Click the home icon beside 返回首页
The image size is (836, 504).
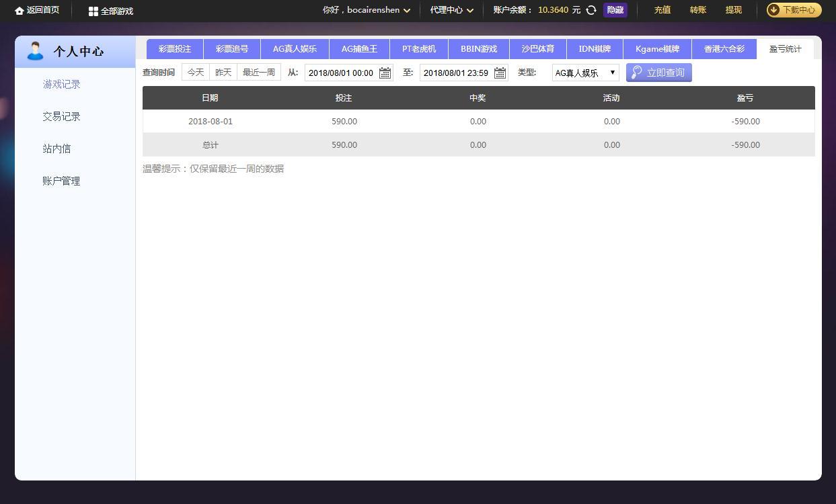pos(19,11)
